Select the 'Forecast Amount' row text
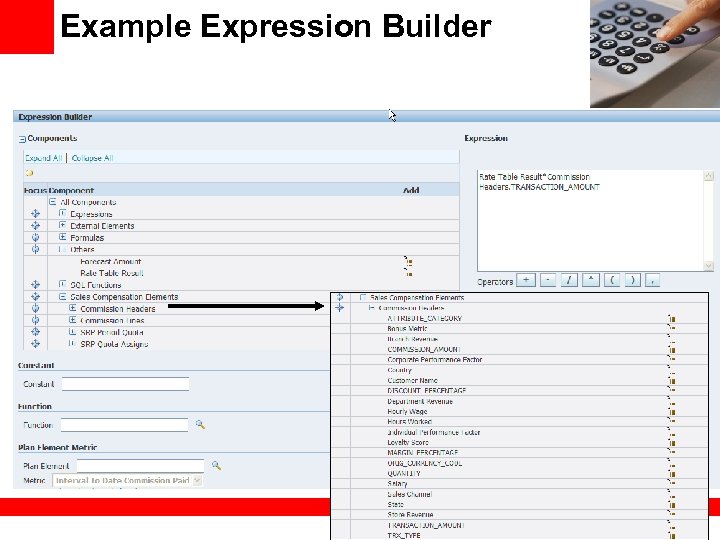This screenshot has height=540, width=720. tap(111, 261)
